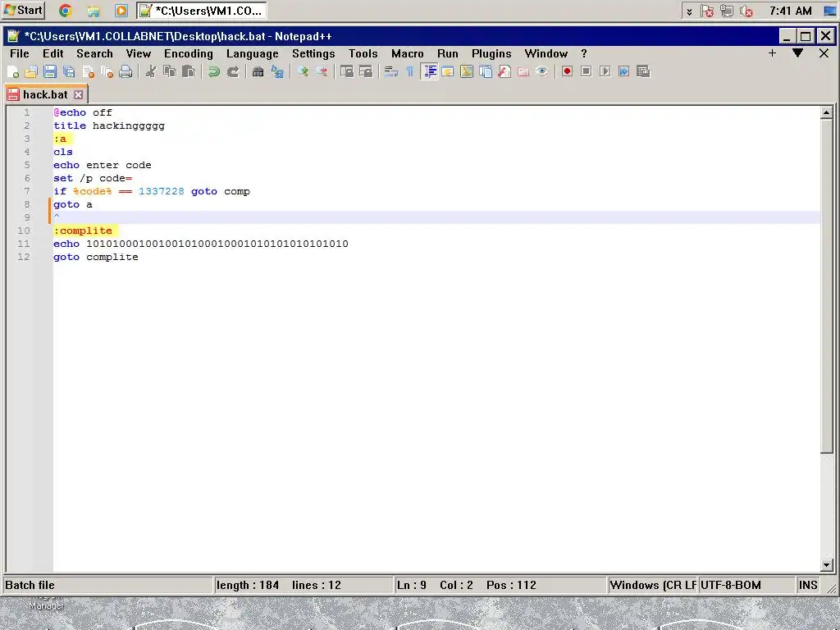Click the Synchronize Vertical Scrolling icon
The width and height of the screenshot is (840, 630).
pyautogui.click(x=347, y=72)
